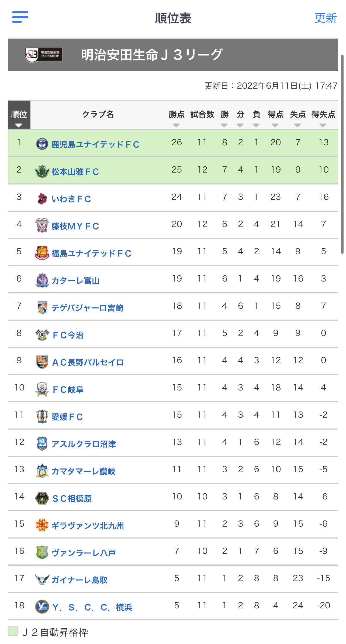Open テゲバジャーロ宮崎 team link
This screenshot has height=644, width=346.
tap(87, 308)
